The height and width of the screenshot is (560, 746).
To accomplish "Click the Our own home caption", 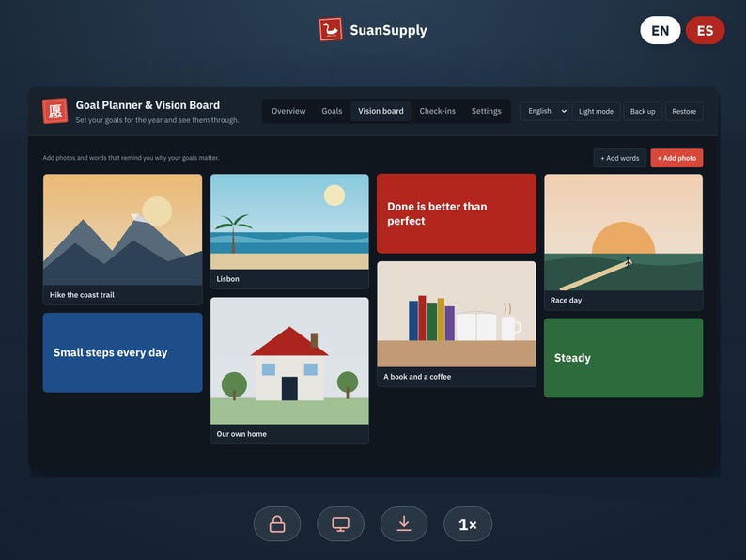I will [x=241, y=434].
